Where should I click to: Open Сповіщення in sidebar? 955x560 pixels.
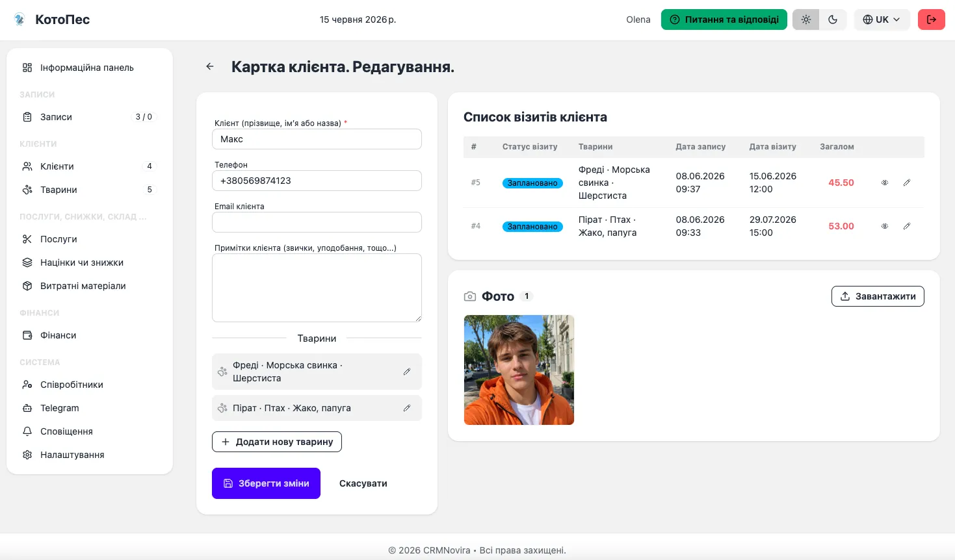point(90,431)
